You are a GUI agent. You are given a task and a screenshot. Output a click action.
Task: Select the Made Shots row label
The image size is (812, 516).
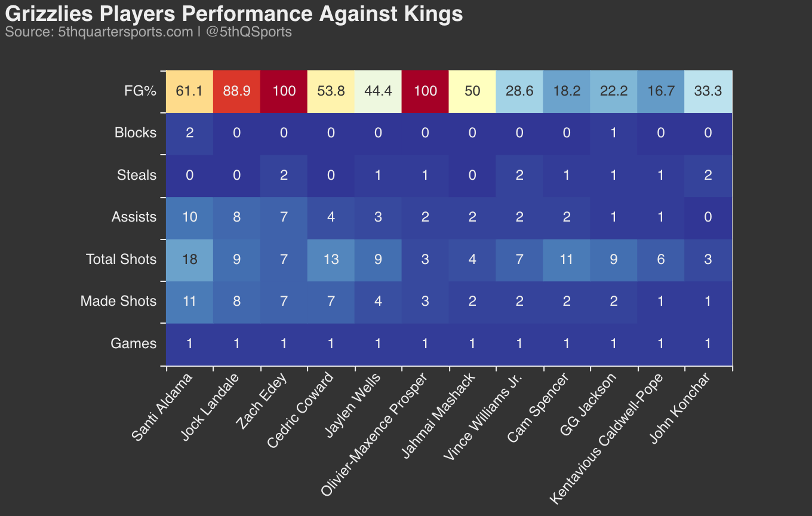[119, 301]
